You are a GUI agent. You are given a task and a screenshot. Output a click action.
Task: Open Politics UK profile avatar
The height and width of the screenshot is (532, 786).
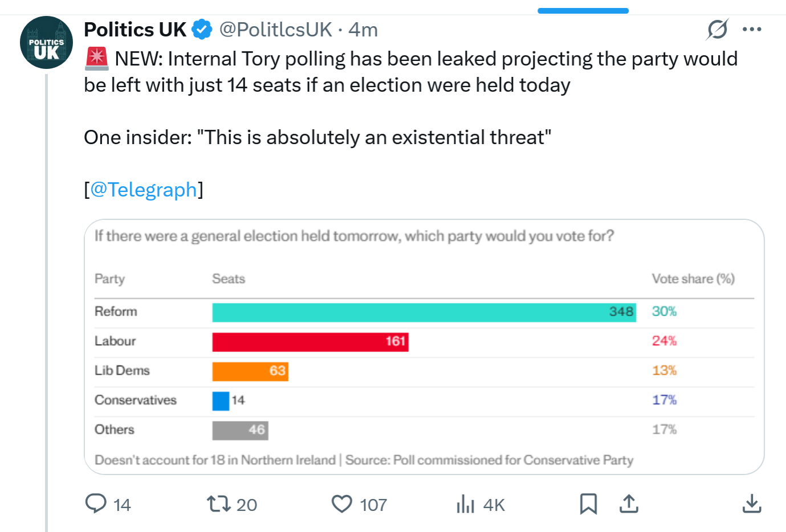coord(46,43)
